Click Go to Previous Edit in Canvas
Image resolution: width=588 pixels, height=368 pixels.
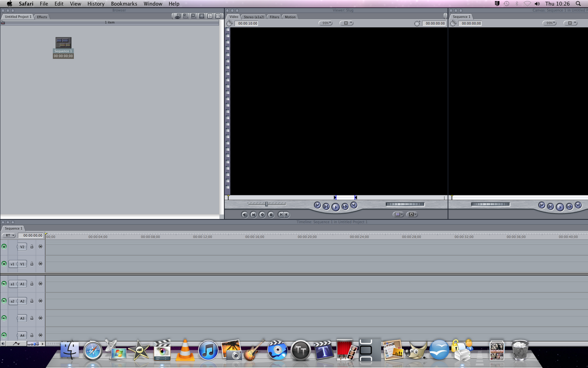point(542,205)
